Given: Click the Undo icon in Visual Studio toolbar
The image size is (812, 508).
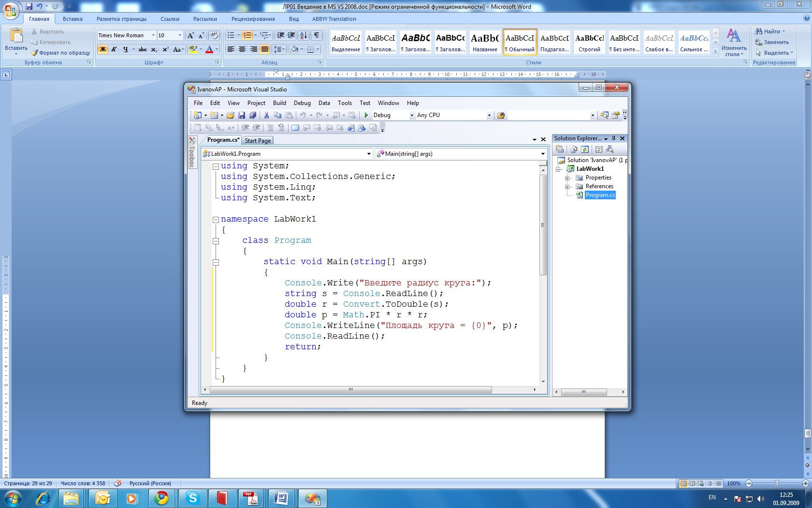Looking at the screenshot, I should point(303,115).
